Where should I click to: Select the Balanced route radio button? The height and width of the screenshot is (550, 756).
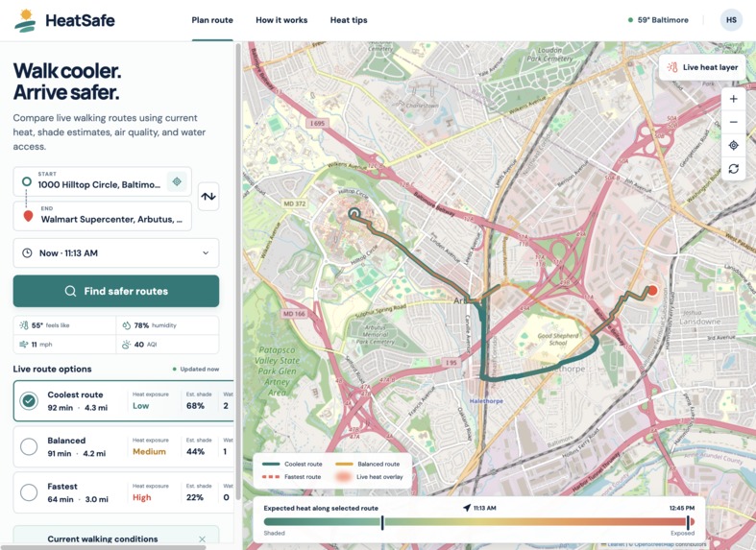click(x=29, y=446)
